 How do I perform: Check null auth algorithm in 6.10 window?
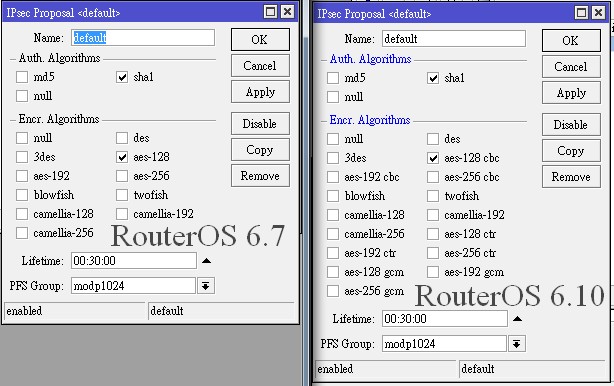click(x=333, y=97)
